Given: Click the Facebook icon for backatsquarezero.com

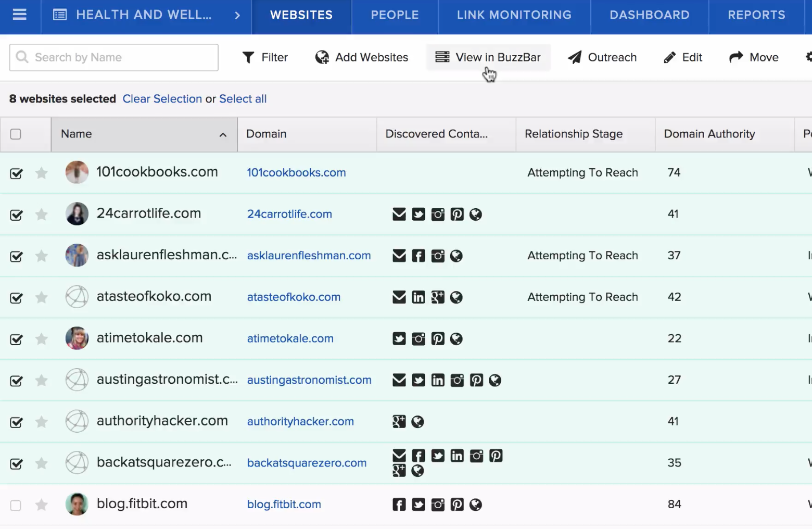Looking at the screenshot, I should 418,456.
